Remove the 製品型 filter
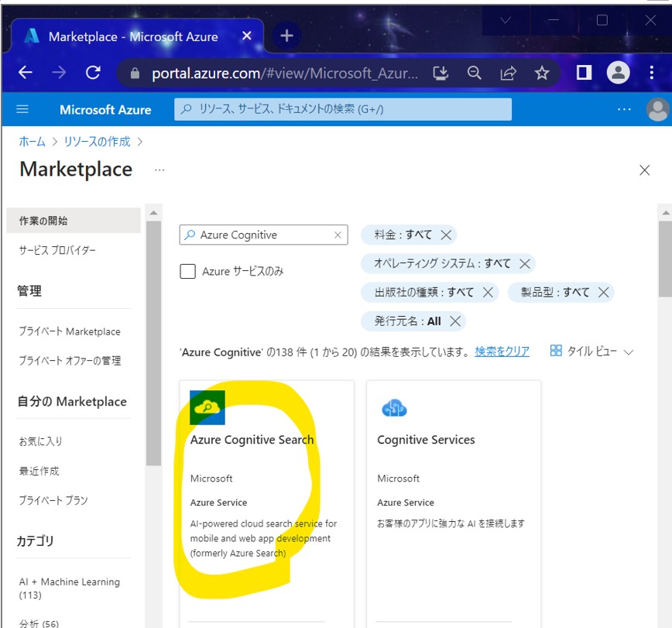This screenshot has width=672, height=628. [603, 293]
